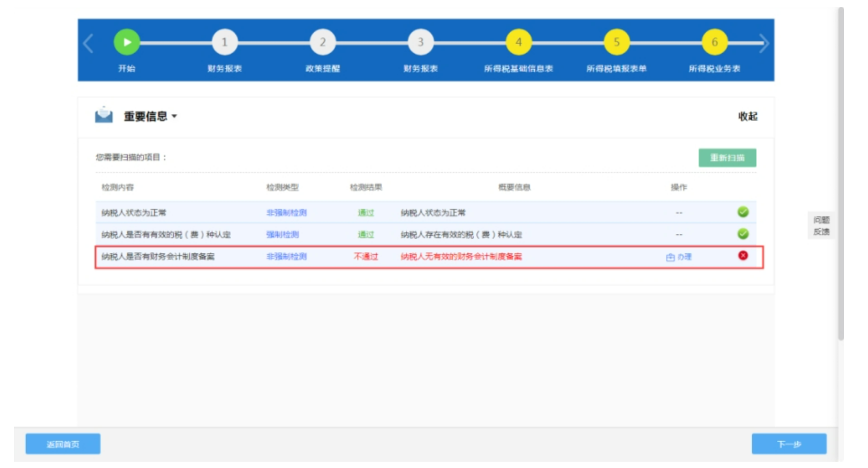Click the 所得税业务表 step label
868x468 pixels.
pos(714,69)
